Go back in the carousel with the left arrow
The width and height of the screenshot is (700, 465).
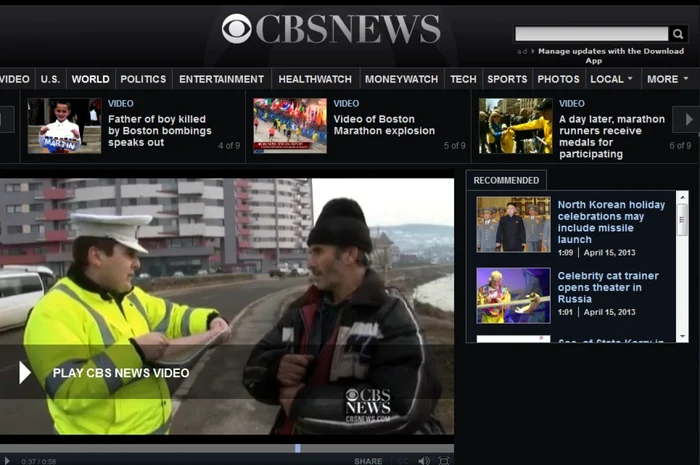[6, 119]
